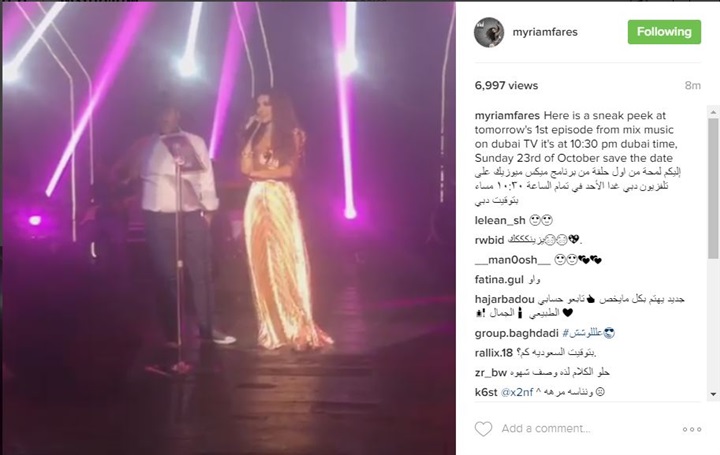This screenshot has width=720, height=455.
Task: Play the stage performance video
Action: [x=229, y=228]
